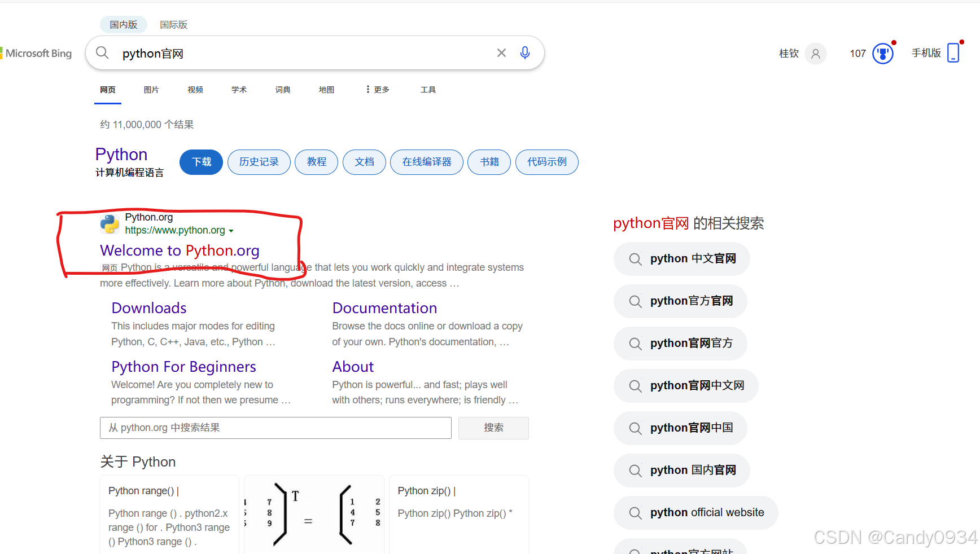
Task: Click the 搜索 button beside the site search
Action: [x=493, y=428]
